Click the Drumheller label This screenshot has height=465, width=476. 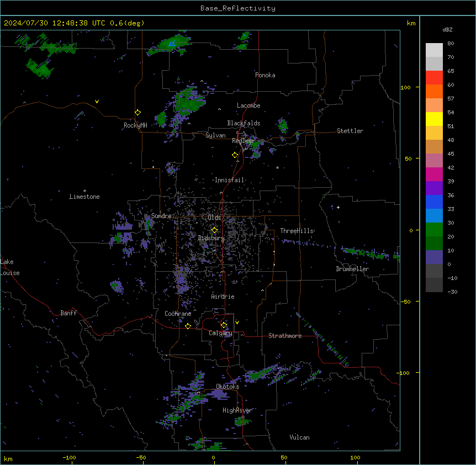[352, 269]
